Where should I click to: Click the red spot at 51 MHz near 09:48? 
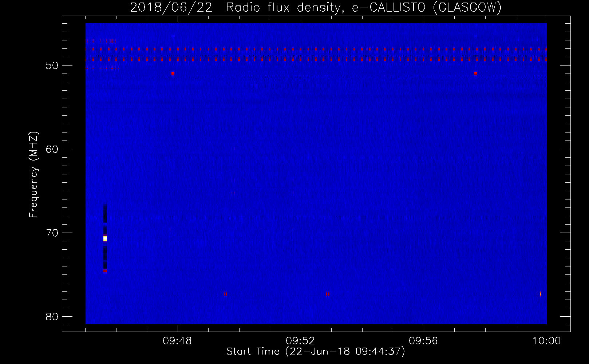(x=173, y=73)
